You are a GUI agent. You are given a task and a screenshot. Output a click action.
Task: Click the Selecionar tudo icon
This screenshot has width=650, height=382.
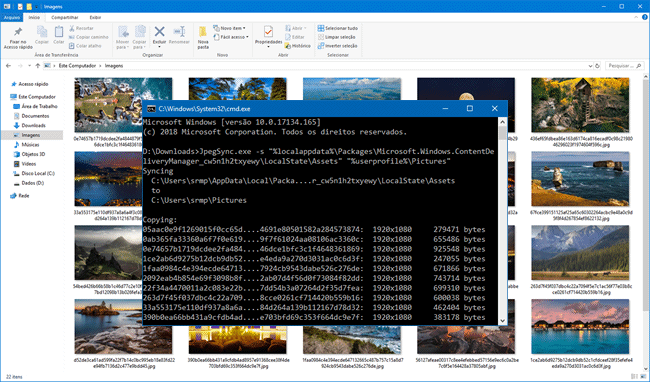point(321,28)
